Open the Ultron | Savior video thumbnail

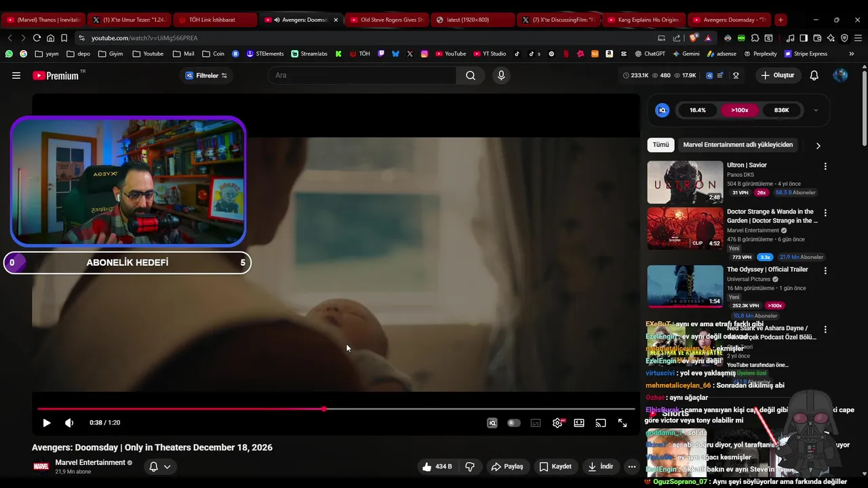coord(685,182)
